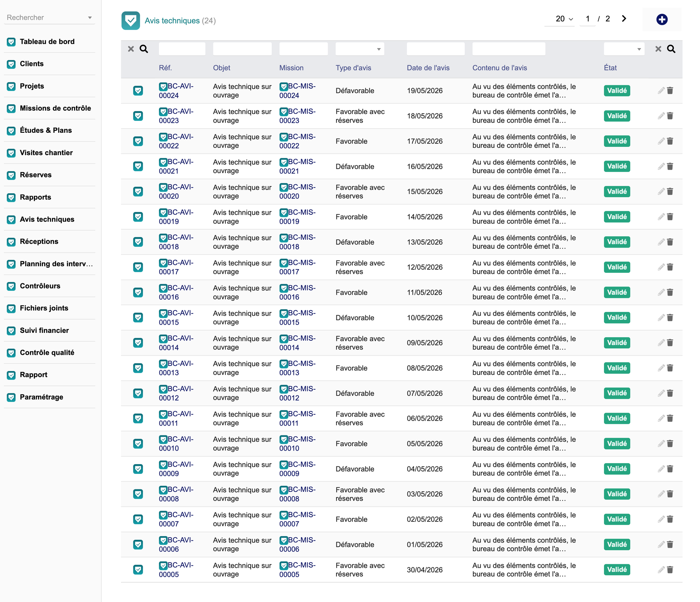Edit row BC-AVI-00019 pencil icon
The height and width of the screenshot is (602, 700).
point(661,217)
